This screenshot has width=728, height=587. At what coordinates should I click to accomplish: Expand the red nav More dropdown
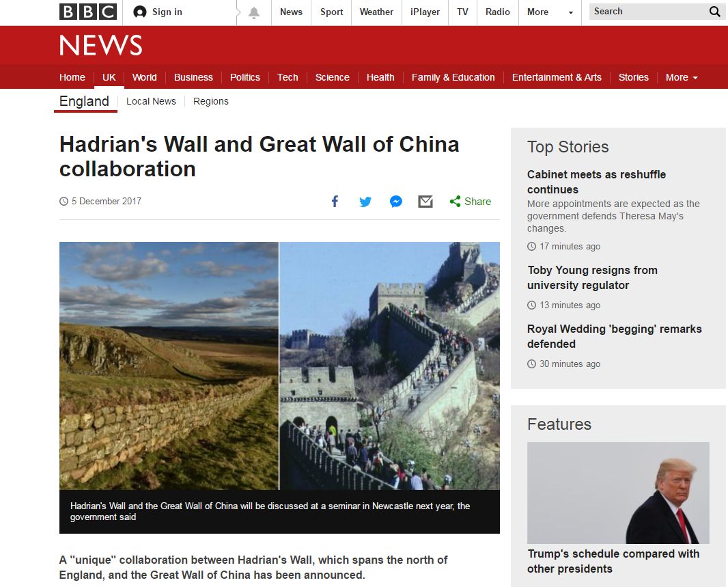point(682,77)
